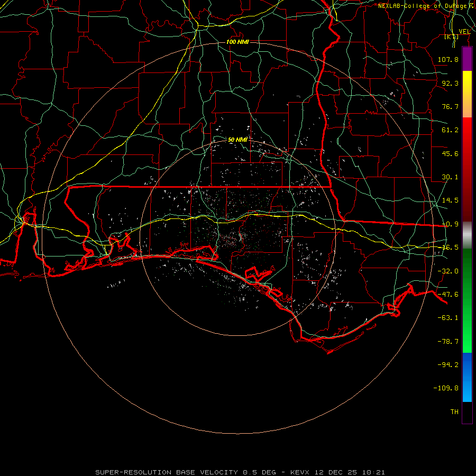Pick the black TH segment of color bar
This screenshot has height=476, width=476.
467,412
